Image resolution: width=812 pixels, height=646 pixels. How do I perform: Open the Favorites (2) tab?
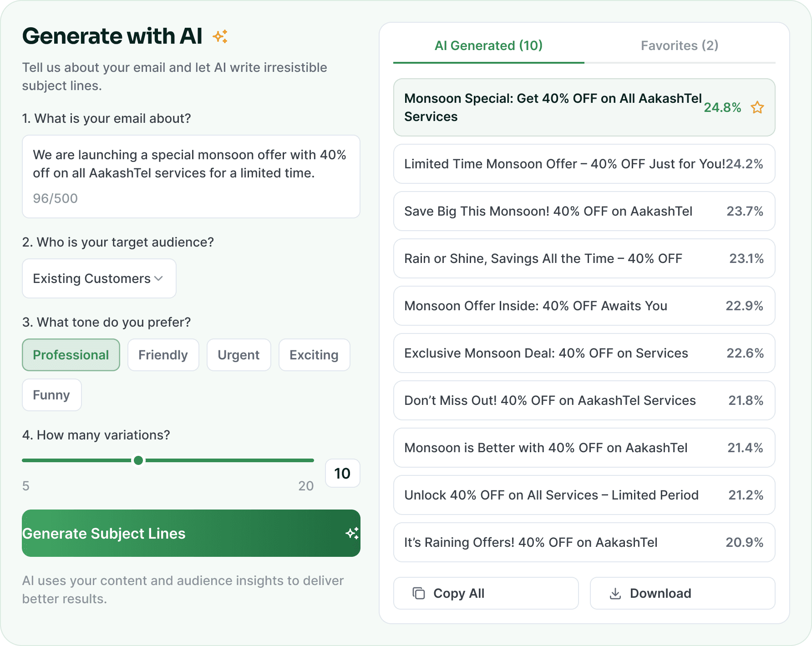tap(680, 45)
